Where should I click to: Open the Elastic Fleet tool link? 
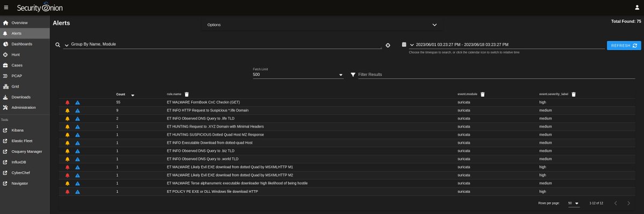tap(25, 141)
